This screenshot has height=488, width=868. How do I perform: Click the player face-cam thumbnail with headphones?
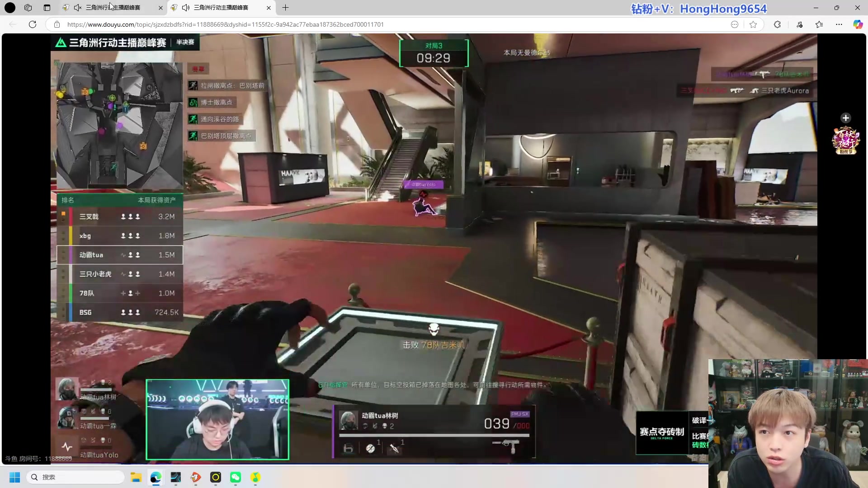click(217, 420)
